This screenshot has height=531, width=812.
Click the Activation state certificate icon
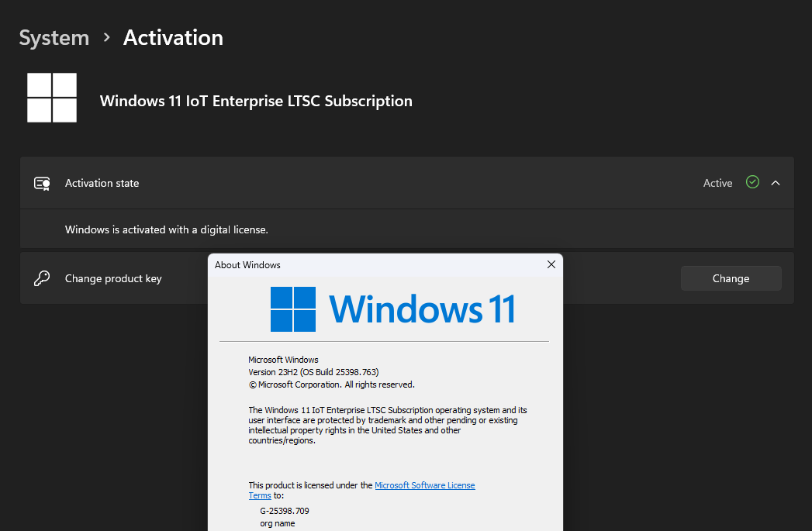coord(42,183)
